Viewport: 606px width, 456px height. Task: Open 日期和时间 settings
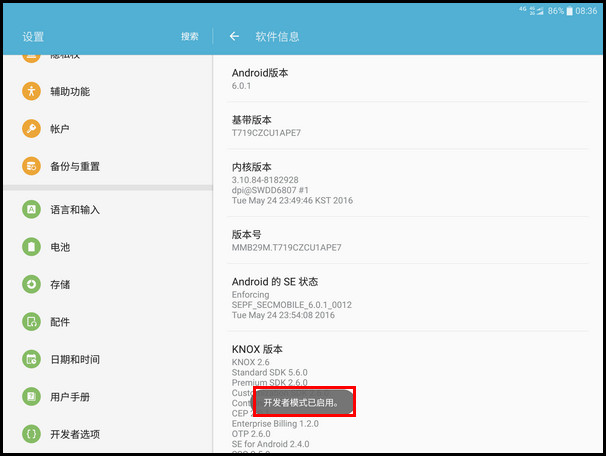(x=108, y=359)
